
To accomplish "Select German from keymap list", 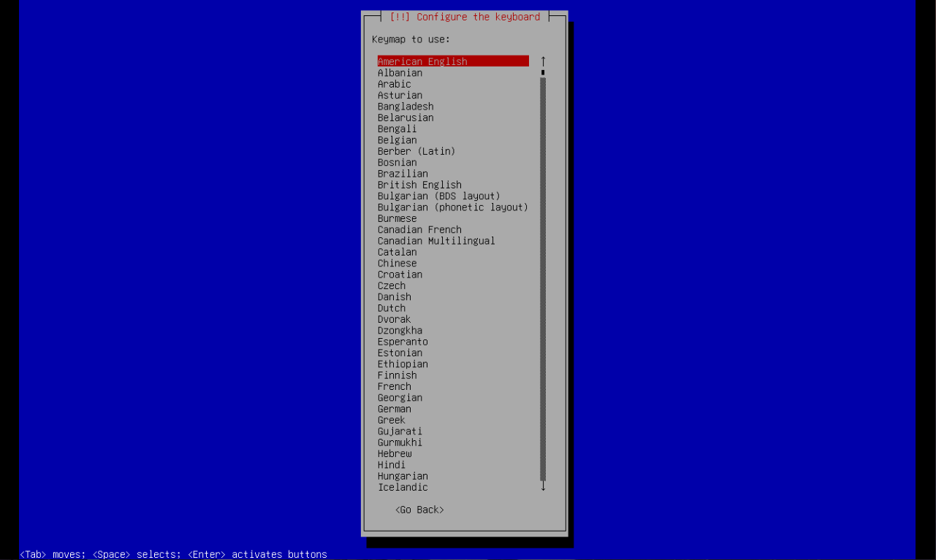I will pos(394,409).
